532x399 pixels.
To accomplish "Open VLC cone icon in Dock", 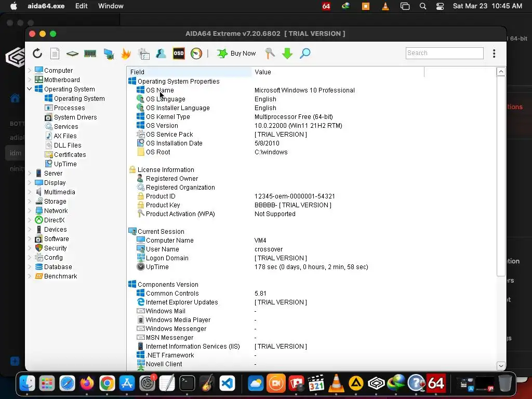I will tap(336, 383).
